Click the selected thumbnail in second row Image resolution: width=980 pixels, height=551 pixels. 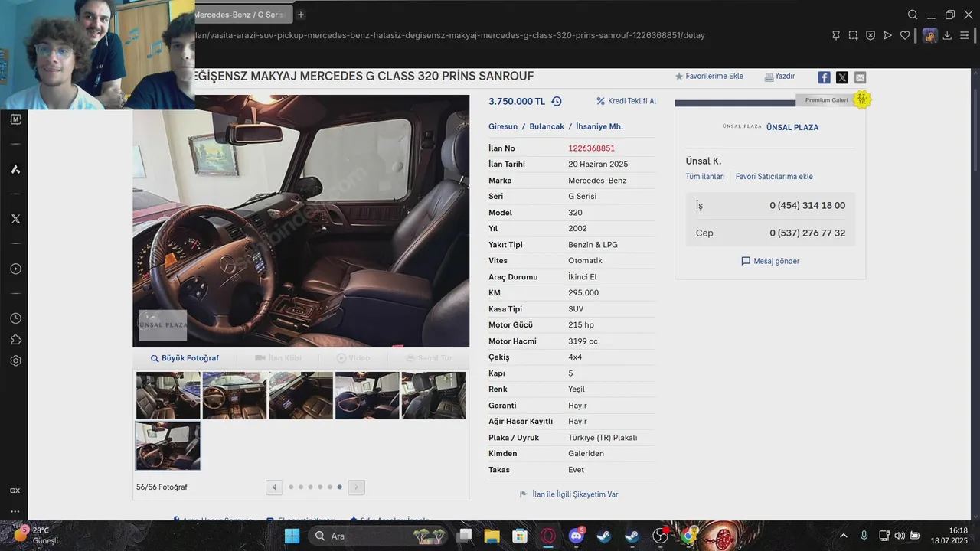(168, 445)
